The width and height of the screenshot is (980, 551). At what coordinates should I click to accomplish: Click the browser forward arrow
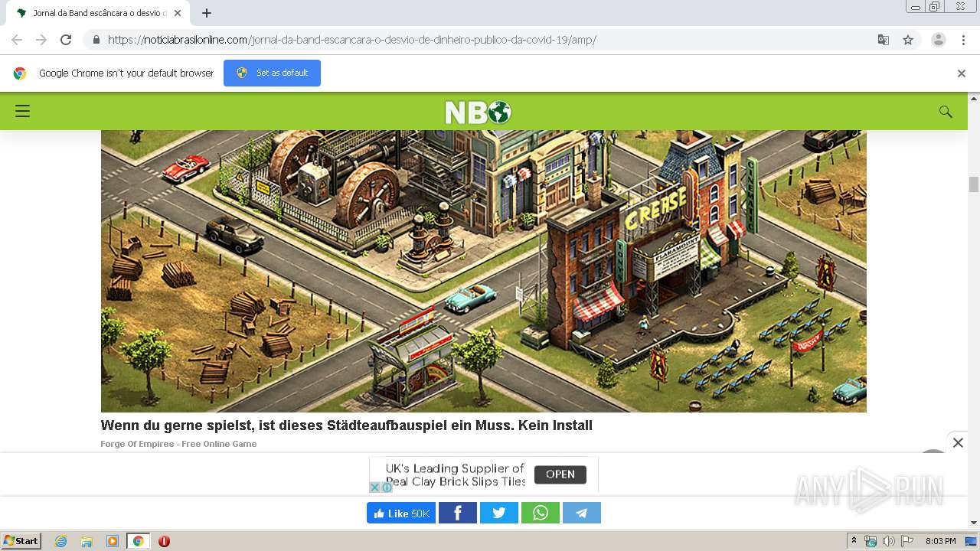pyautogui.click(x=41, y=40)
